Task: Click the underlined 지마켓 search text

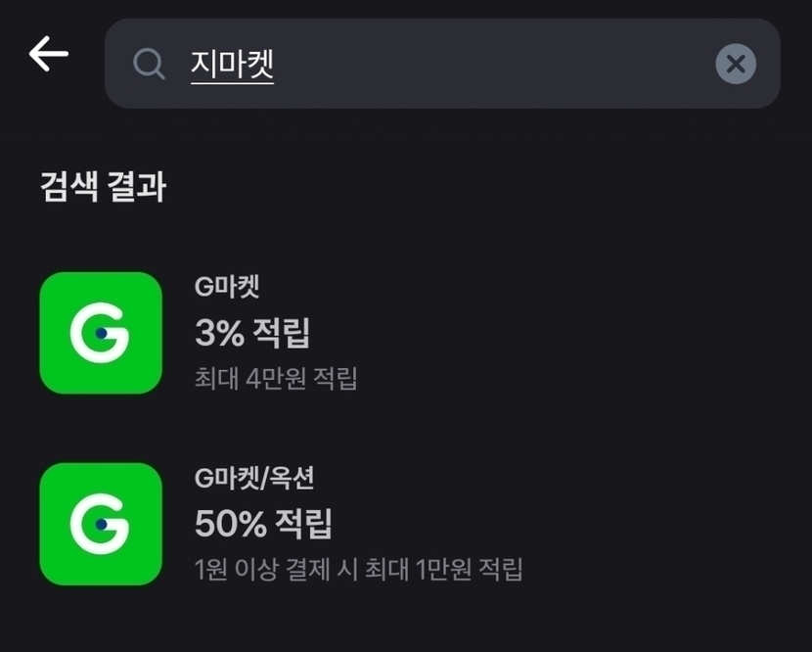Action: [x=232, y=65]
